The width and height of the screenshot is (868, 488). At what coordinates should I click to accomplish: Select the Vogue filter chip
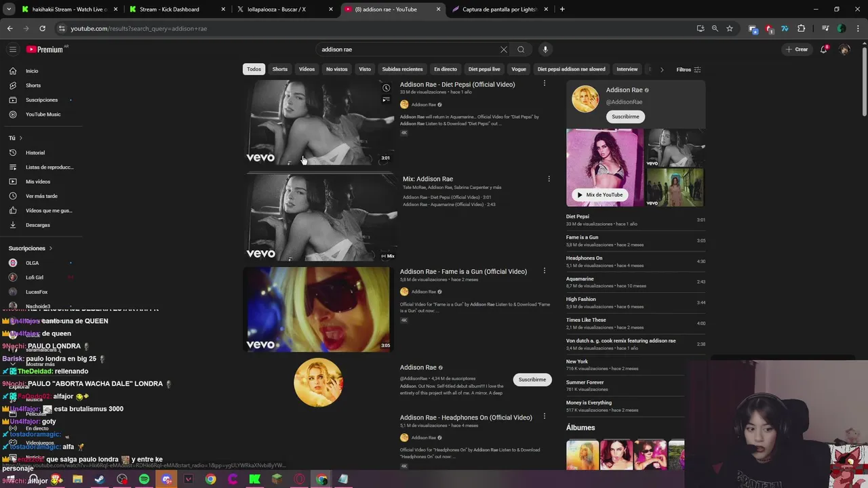[519, 69]
